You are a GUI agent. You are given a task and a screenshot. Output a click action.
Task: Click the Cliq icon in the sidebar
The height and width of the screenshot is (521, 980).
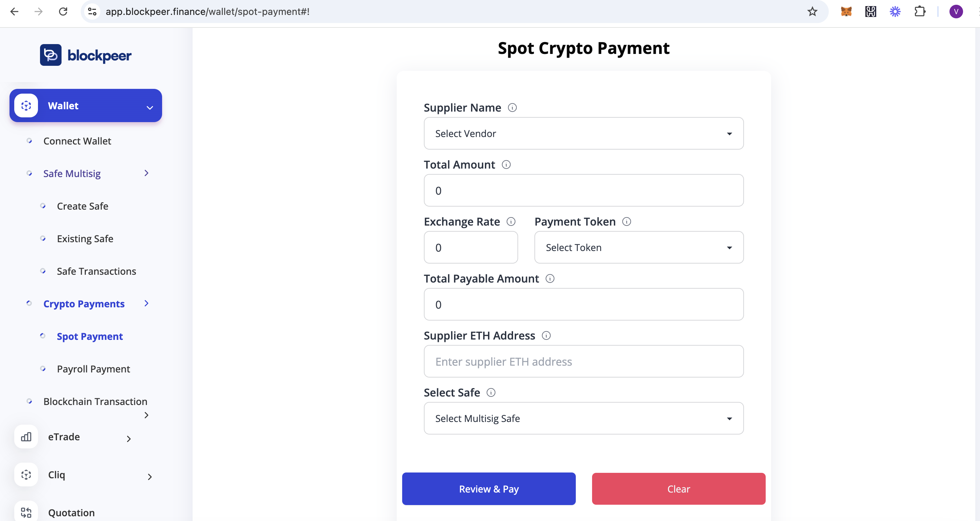click(25, 475)
